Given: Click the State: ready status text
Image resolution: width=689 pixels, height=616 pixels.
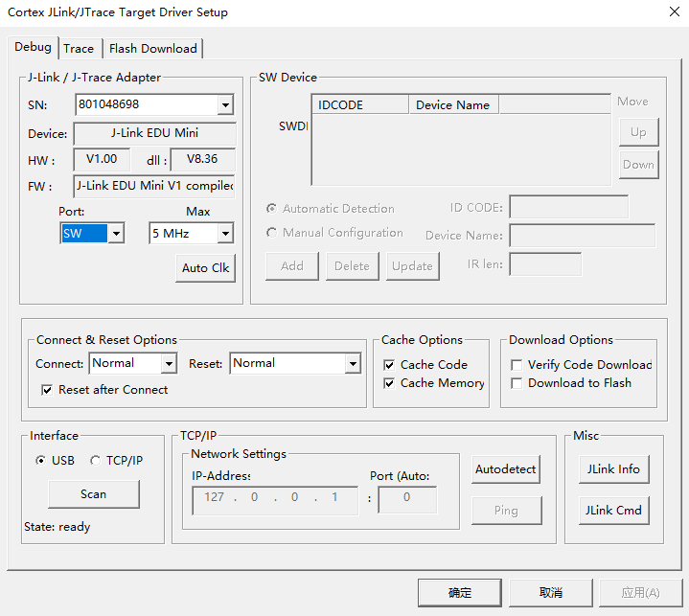Looking at the screenshot, I should click(57, 527).
